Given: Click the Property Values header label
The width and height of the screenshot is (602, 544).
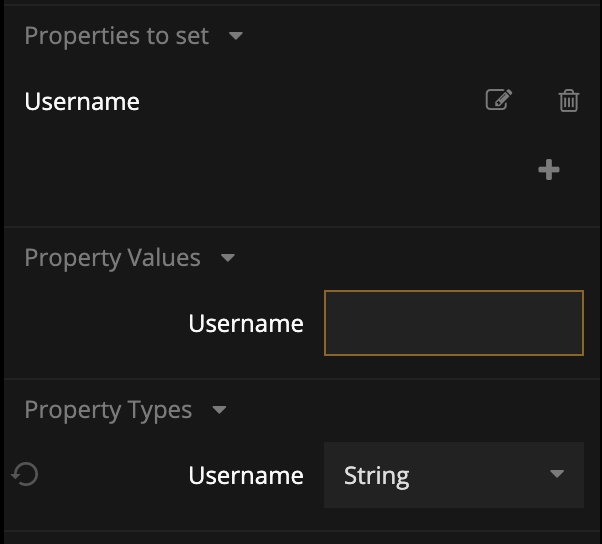Looking at the screenshot, I should [x=112, y=258].
